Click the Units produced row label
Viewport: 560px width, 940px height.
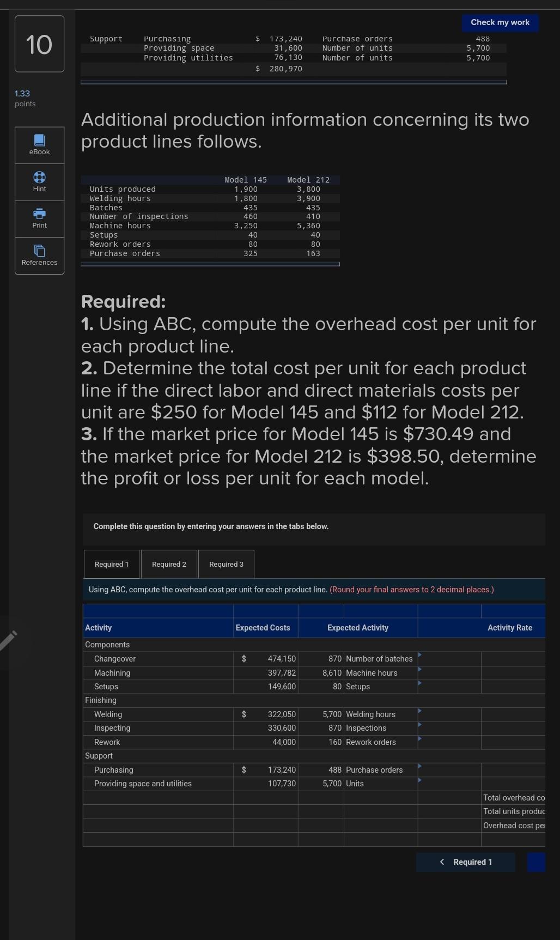point(123,189)
